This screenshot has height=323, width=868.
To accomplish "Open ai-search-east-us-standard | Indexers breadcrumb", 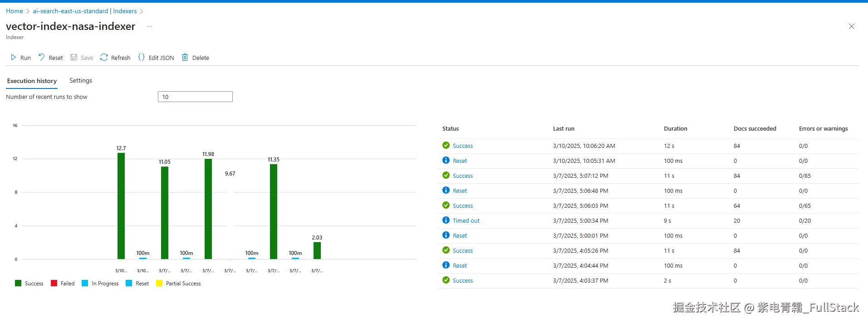I will 85,11.
